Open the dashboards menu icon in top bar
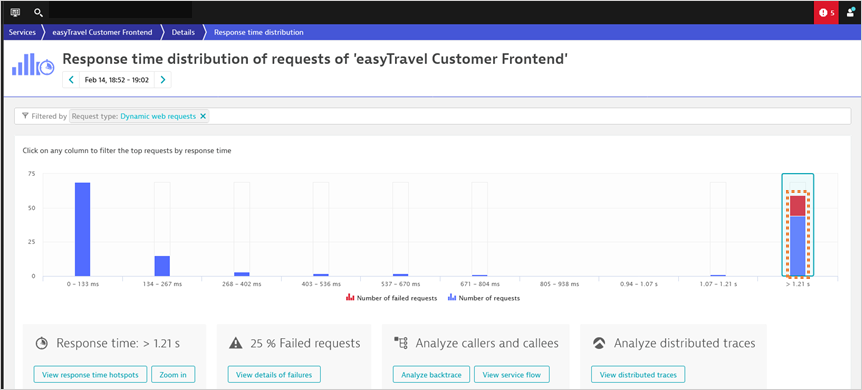The width and height of the screenshot is (862, 390). click(x=15, y=12)
